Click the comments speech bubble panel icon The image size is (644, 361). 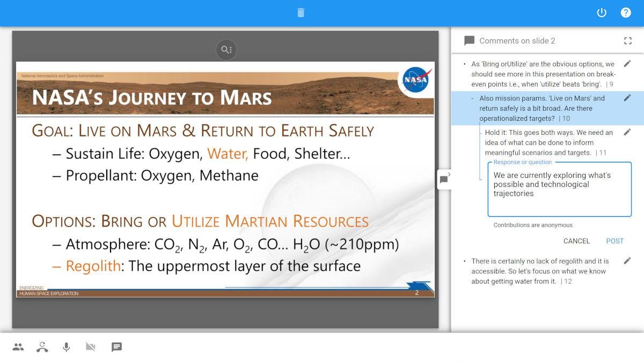click(470, 41)
